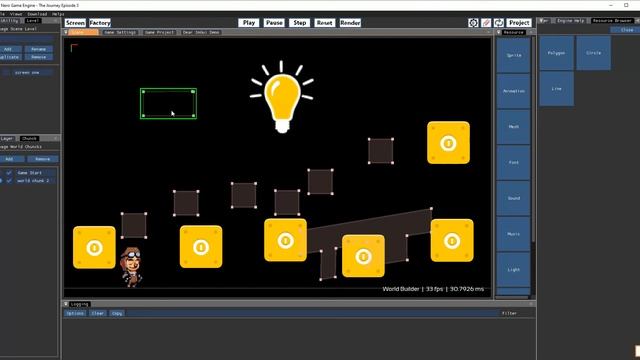Switch to the Layer tab
This screenshot has height=360, width=640.
[7, 139]
